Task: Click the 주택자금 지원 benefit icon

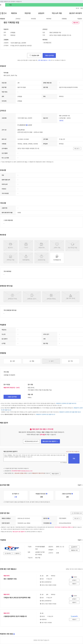Action: [11, 258]
